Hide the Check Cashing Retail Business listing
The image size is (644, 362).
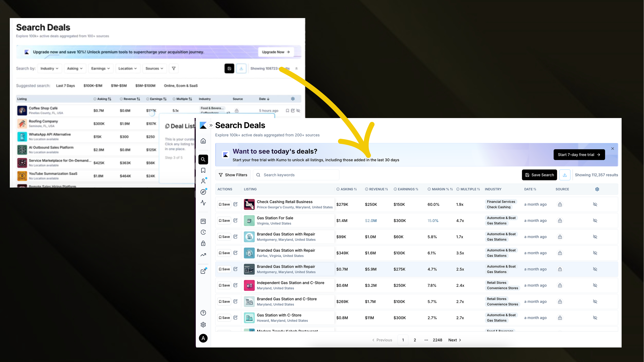coord(595,204)
